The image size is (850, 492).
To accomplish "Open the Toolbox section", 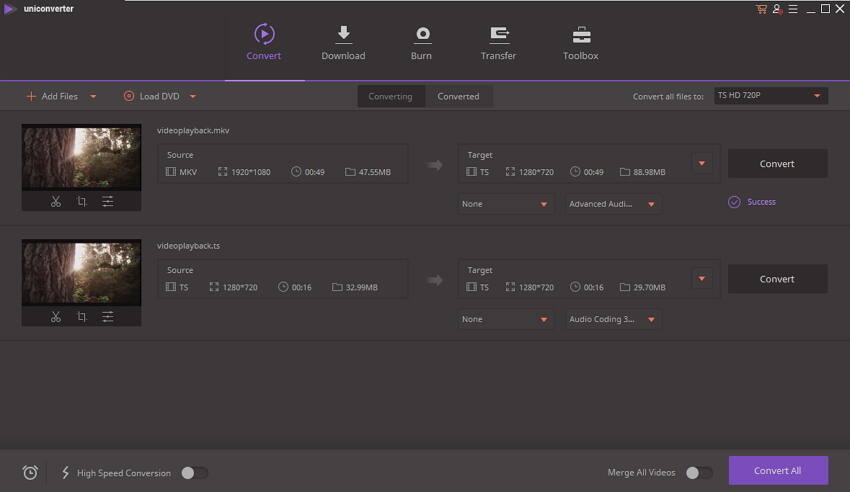I will (581, 42).
